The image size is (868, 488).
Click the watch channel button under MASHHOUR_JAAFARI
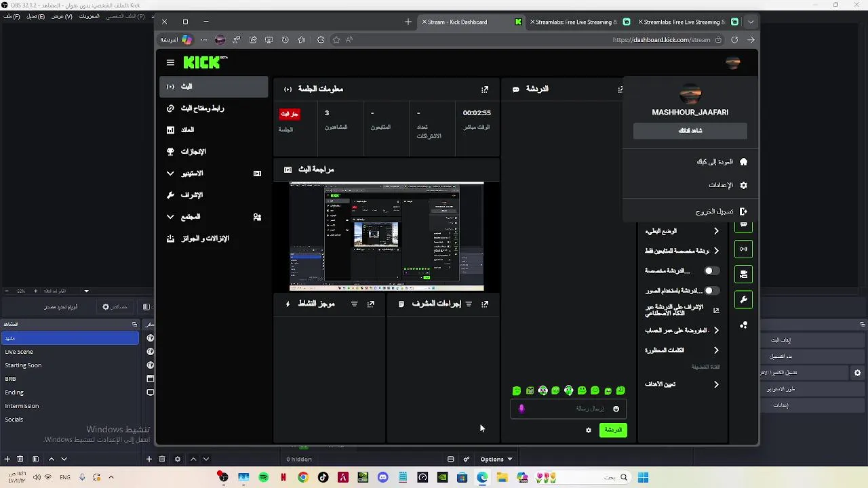[x=690, y=131]
